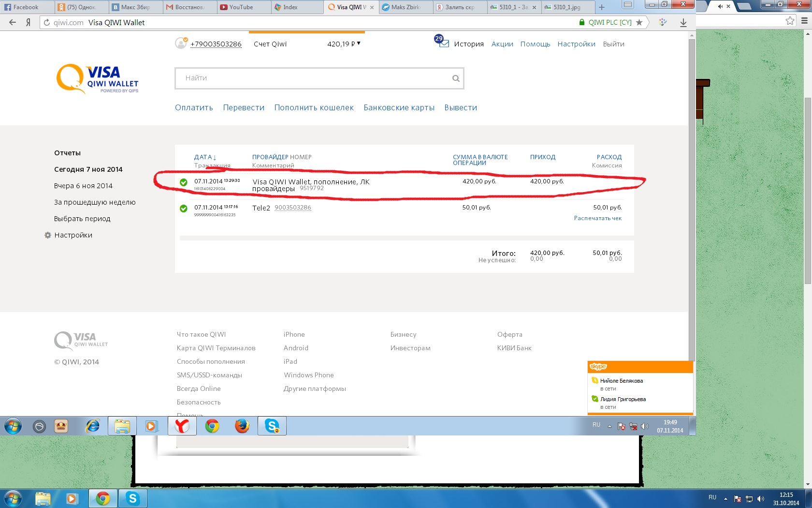Click the Skype logo in notification popup
This screenshot has width=812, height=508.
(x=598, y=367)
